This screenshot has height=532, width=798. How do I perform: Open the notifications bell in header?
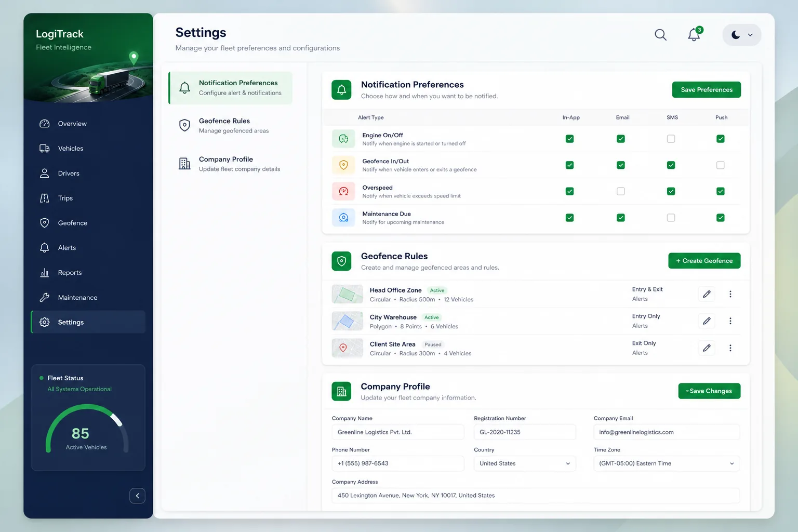click(x=694, y=34)
